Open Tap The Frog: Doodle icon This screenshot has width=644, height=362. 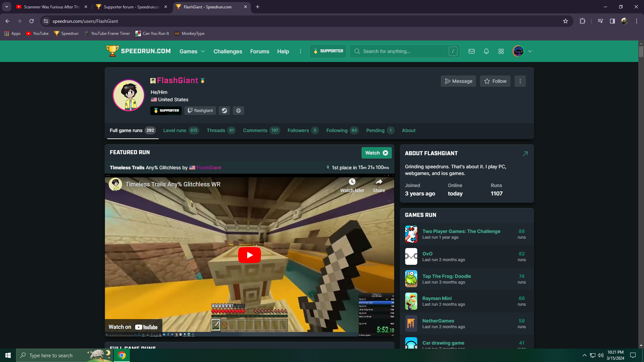411,279
